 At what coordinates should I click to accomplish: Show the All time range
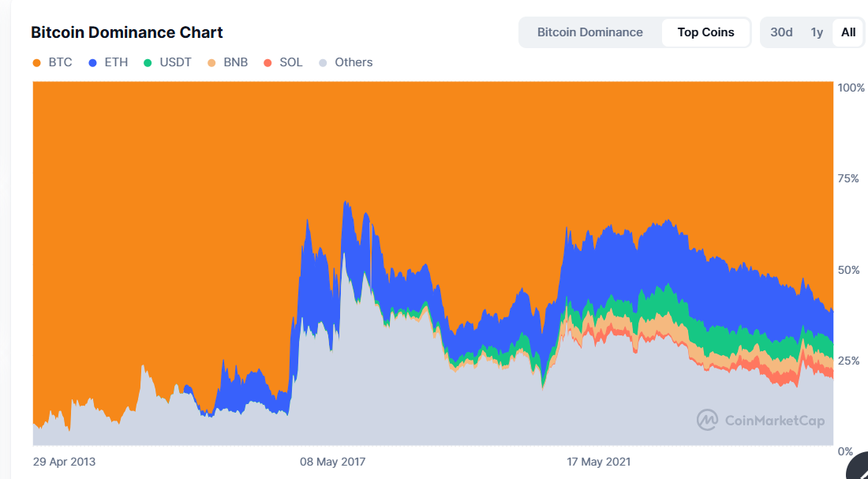pyautogui.click(x=848, y=32)
